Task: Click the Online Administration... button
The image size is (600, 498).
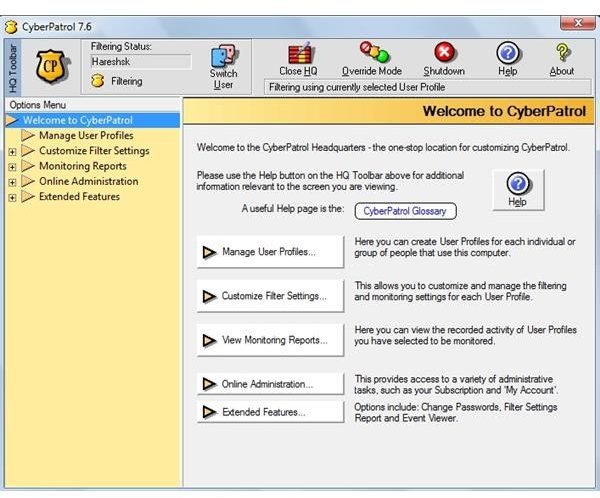Action: coord(270,384)
